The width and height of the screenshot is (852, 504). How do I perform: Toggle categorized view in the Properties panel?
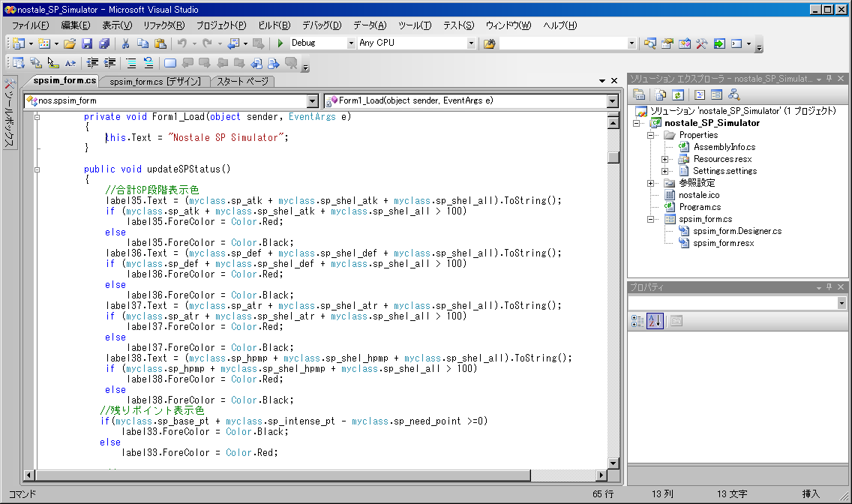point(637,321)
